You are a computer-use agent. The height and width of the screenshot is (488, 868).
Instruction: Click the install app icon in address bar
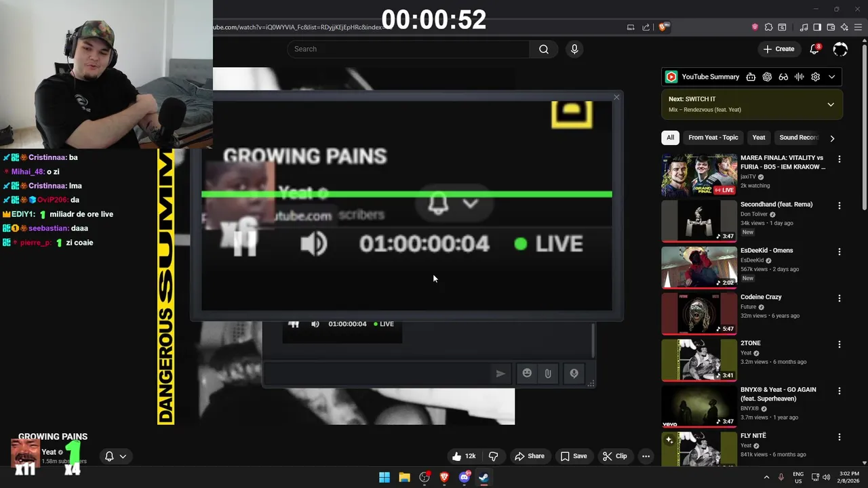point(631,27)
